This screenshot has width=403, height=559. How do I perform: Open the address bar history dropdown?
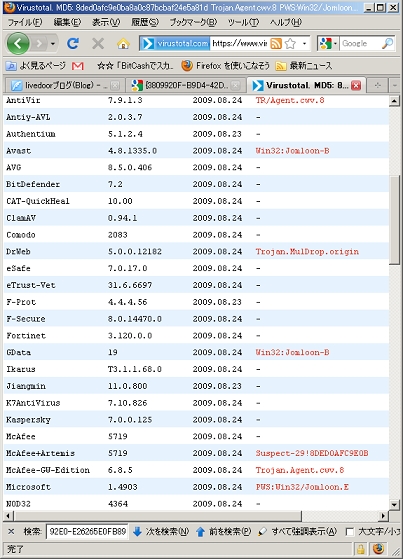(x=304, y=43)
